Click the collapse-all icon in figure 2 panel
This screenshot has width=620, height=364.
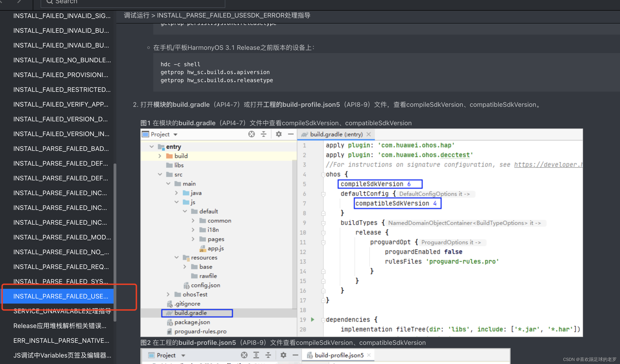point(268,355)
